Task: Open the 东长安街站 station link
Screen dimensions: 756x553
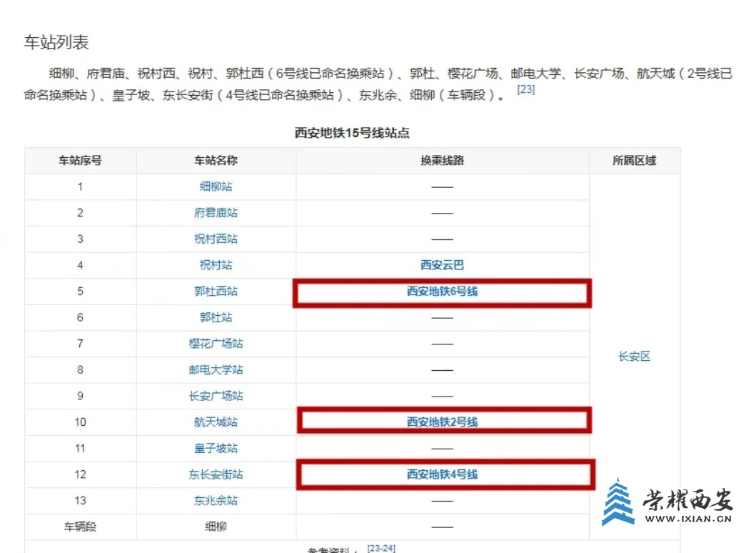Action: (216, 474)
